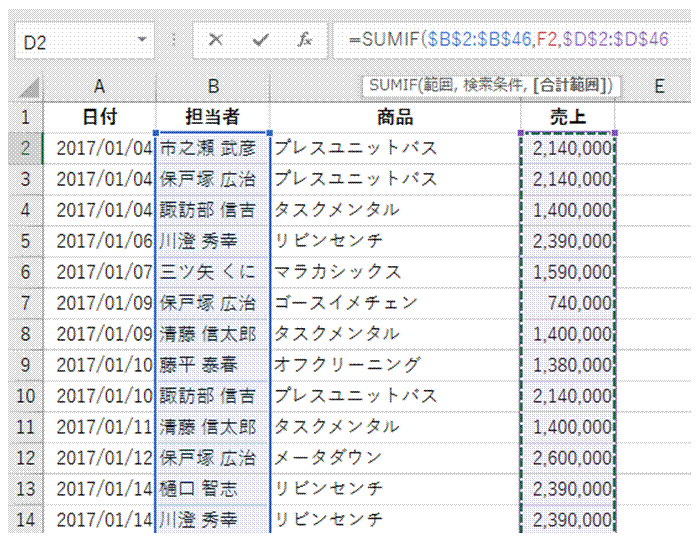Select date 2017/01/11 cell
The width and height of the screenshot is (698, 538).
click(x=100, y=427)
